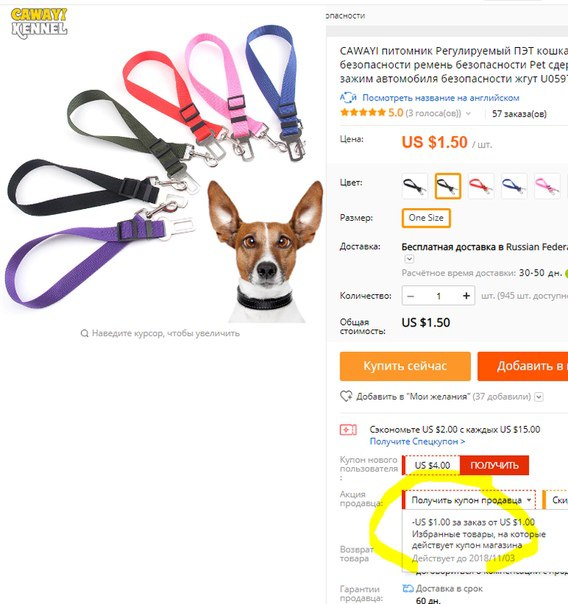The image size is (568, 604).
Task: Select the black strap color option
Action: [x=414, y=186]
